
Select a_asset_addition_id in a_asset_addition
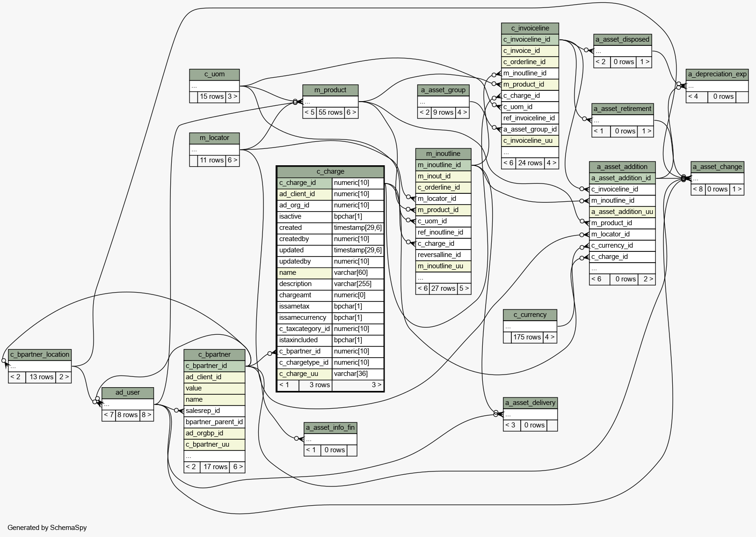coord(622,178)
